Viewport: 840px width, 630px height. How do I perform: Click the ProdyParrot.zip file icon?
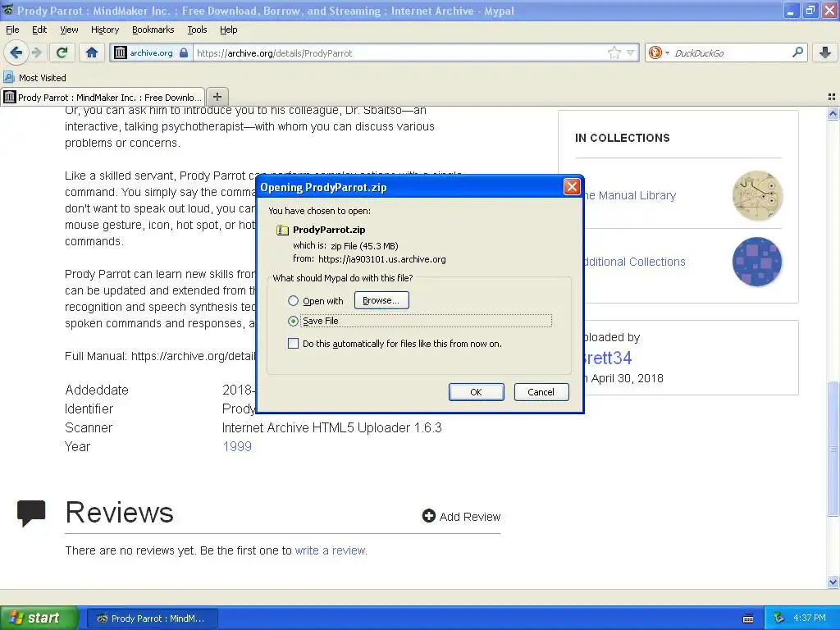[x=282, y=230]
